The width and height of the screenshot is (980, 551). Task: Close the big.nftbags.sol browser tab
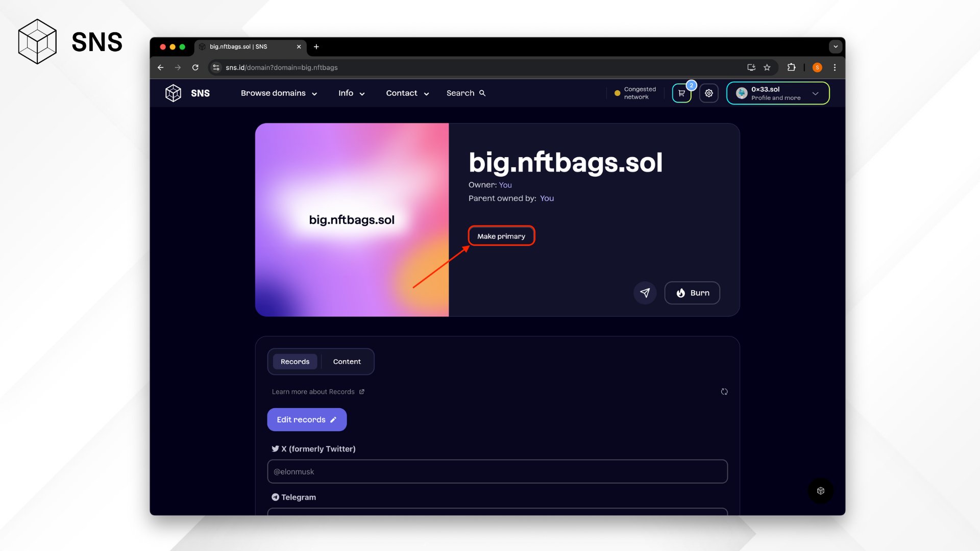[x=299, y=46]
